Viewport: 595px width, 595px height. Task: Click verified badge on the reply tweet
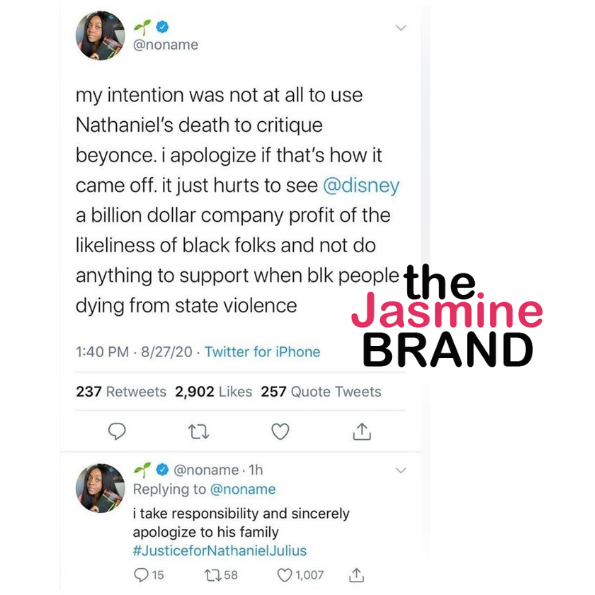pos(162,470)
